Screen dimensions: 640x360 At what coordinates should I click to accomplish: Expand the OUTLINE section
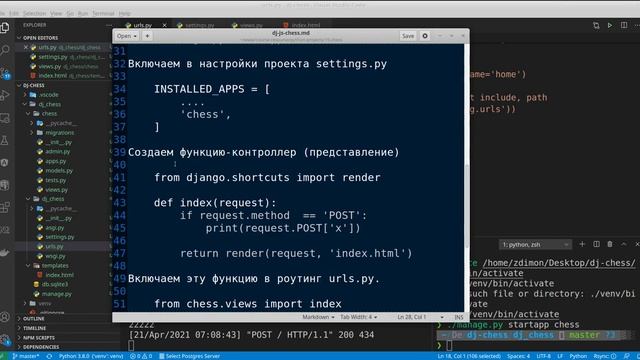tap(33, 318)
